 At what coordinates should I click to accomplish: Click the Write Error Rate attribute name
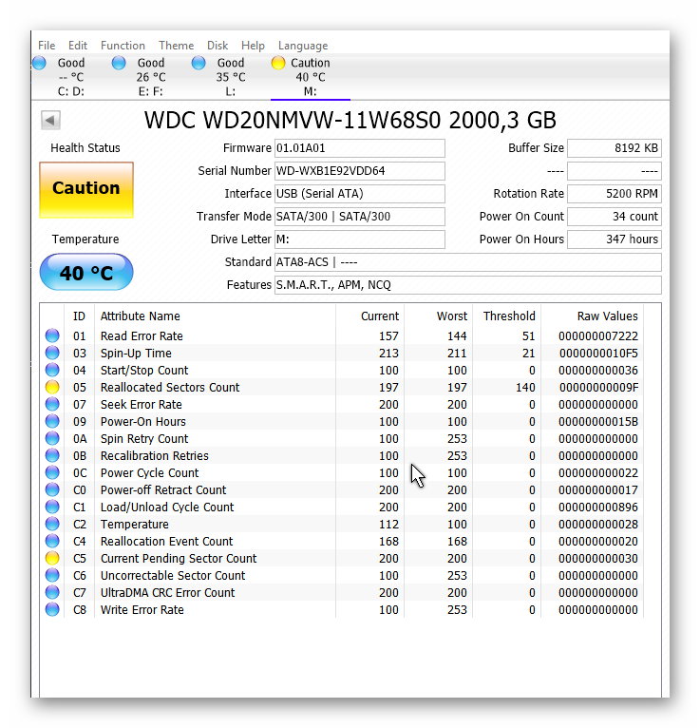click(142, 609)
